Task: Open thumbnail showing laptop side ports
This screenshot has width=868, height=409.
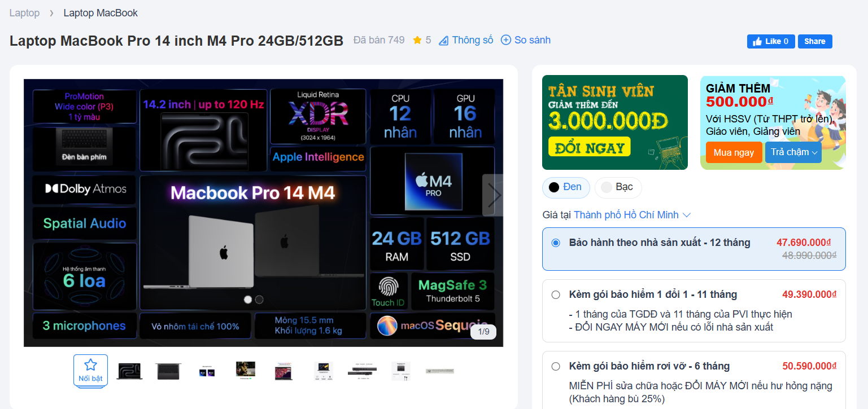Action: (362, 371)
